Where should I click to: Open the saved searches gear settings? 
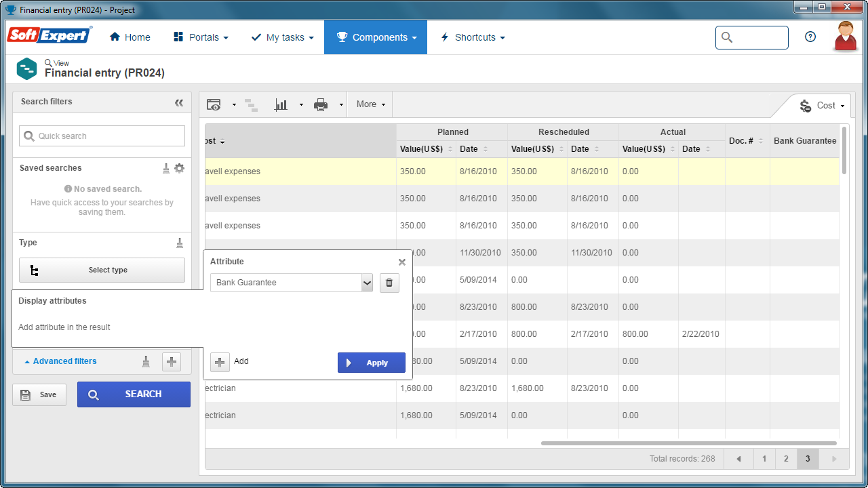pos(179,168)
